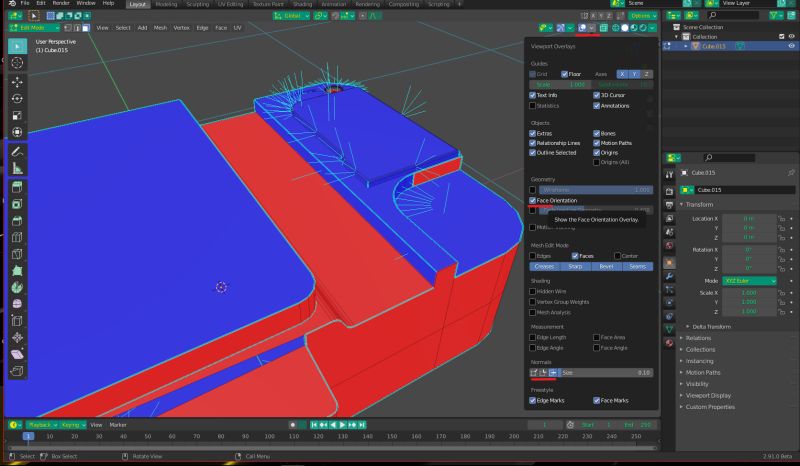Uncheck Face Orientation overlay
Viewport: 800px width, 466px height.
click(533, 201)
